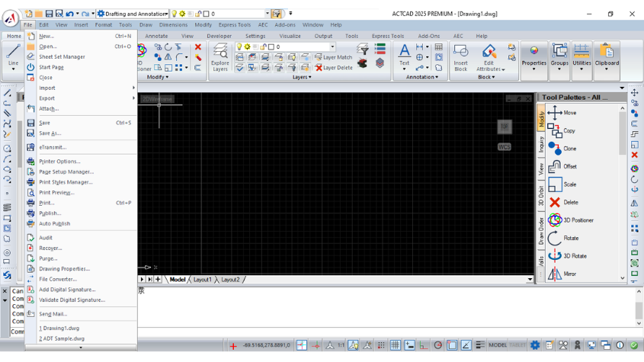Open the Inquiry palette tab

[x=541, y=144]
